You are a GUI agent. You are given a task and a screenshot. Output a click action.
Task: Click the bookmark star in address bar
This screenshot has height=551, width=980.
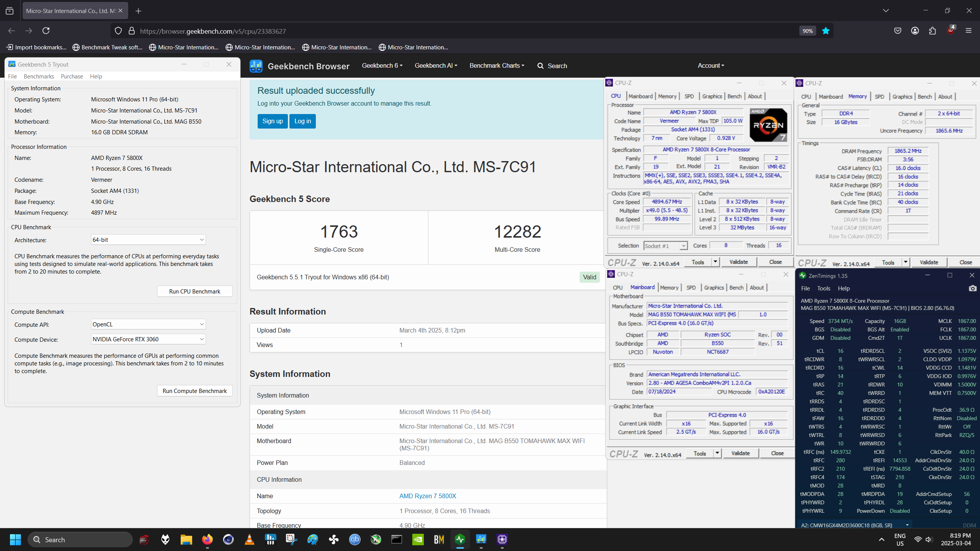[x=826, y=31]
